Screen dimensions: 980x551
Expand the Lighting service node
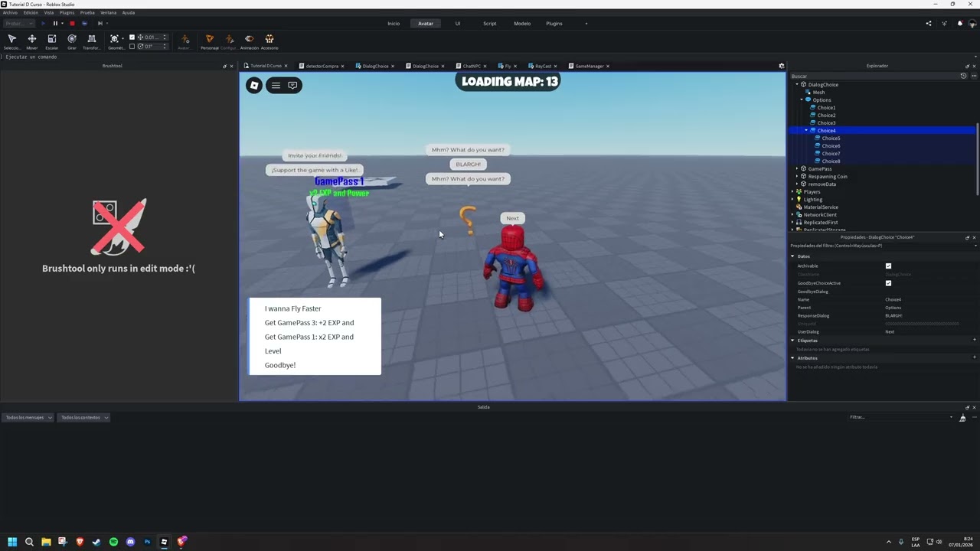point(792,199)
